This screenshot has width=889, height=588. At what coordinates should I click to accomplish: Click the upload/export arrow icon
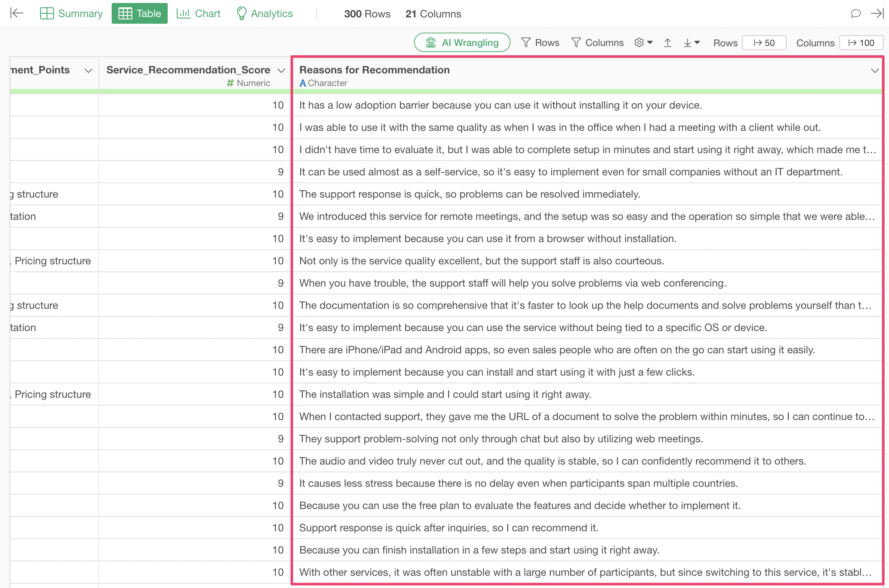pos(667,43)
